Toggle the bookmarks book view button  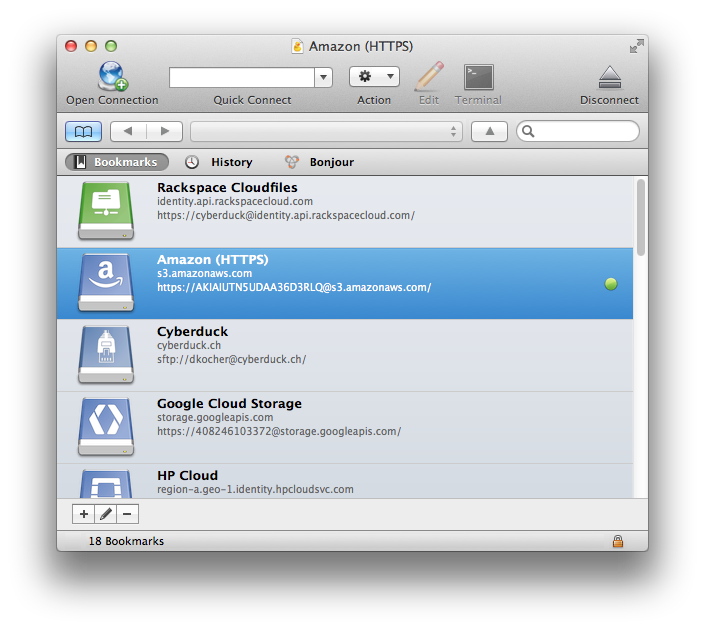tap(84, 131)
